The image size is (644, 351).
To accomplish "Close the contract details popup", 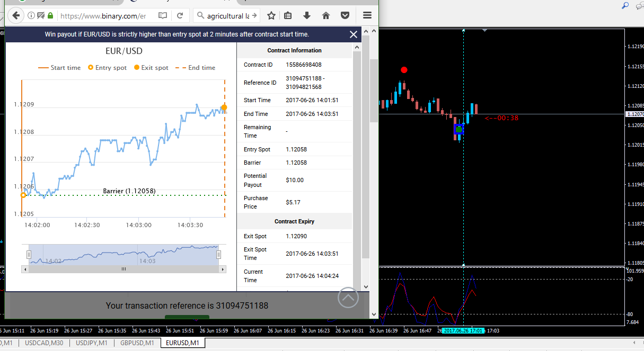I will [x=354, y=34].
